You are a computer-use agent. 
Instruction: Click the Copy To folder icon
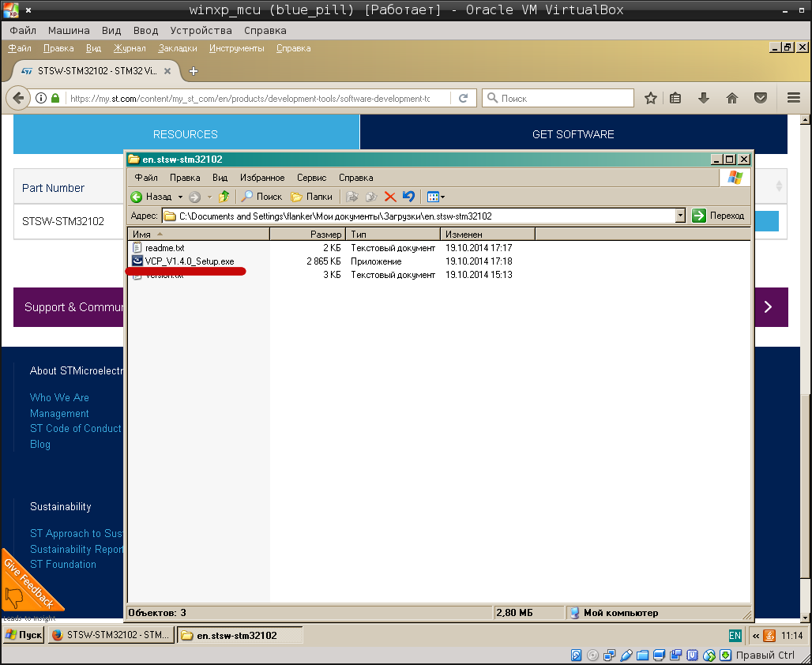point(371,197)
